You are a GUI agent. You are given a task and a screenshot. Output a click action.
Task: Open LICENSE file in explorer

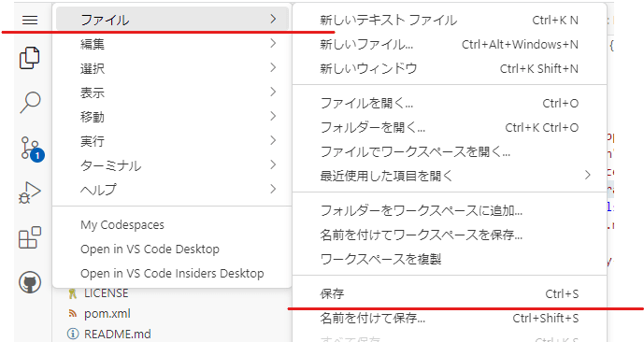106,293
